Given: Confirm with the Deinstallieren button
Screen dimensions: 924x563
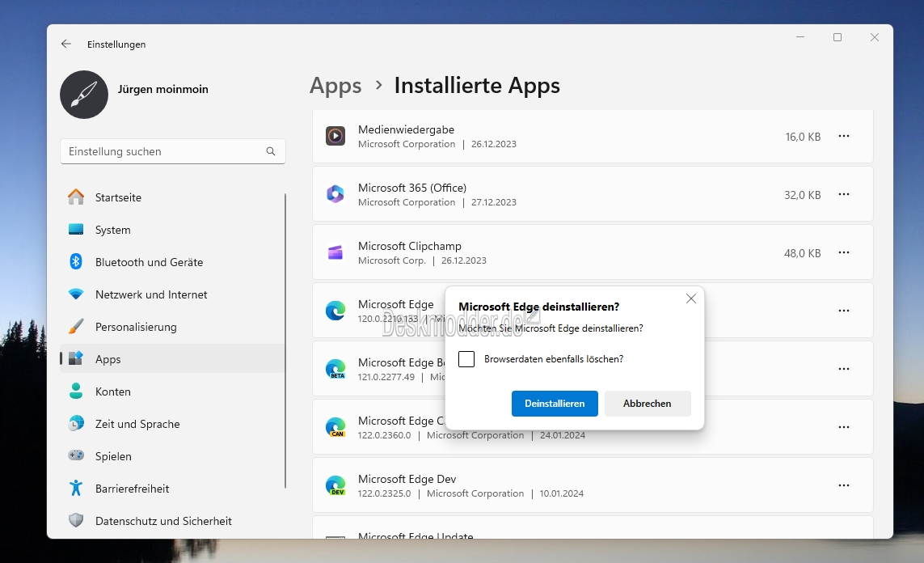Looking at the screenshot, I should pyautogui.click(x=555, y=403).
